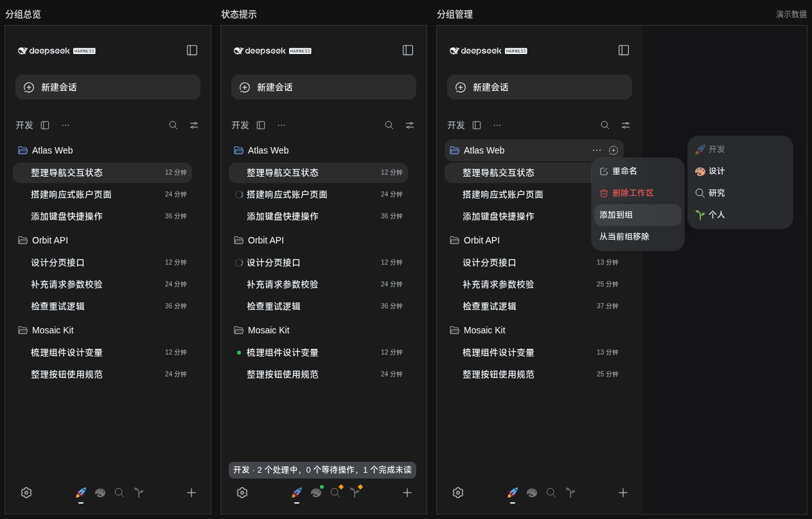The width and height of the screenshot is (812, 519).
Task: Add new group with plus in 分组总览 footer
Action: (x=191, y=493)
